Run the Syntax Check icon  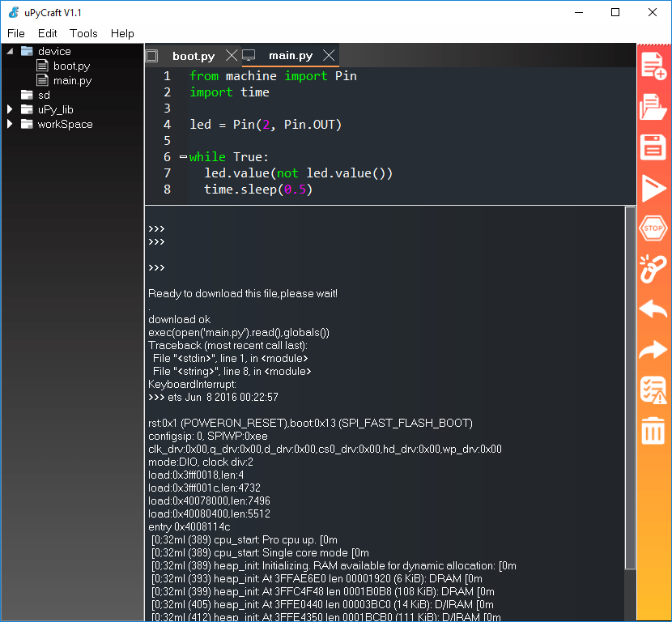pos(653,390)
